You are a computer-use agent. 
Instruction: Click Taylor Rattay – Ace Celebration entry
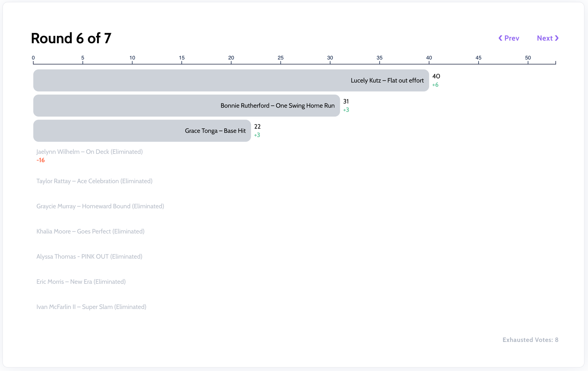coord(94,181)
